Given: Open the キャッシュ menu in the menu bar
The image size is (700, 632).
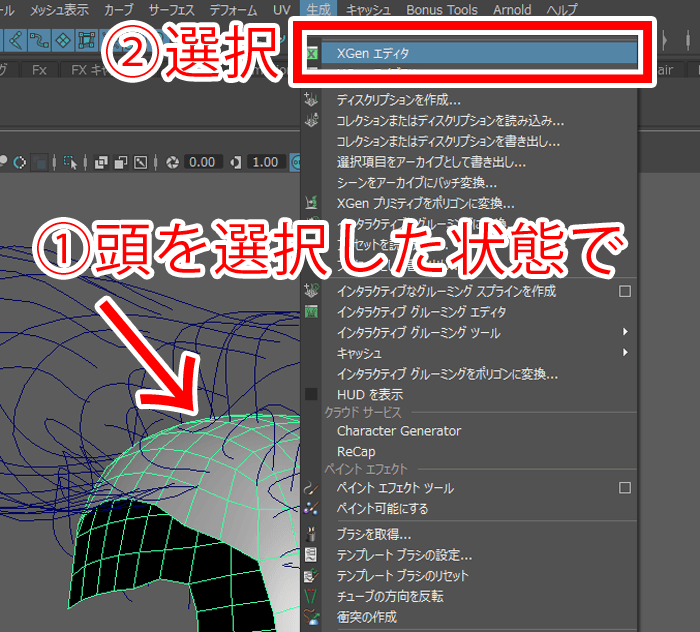Looking at the screenshot, I should coord(368,10).
